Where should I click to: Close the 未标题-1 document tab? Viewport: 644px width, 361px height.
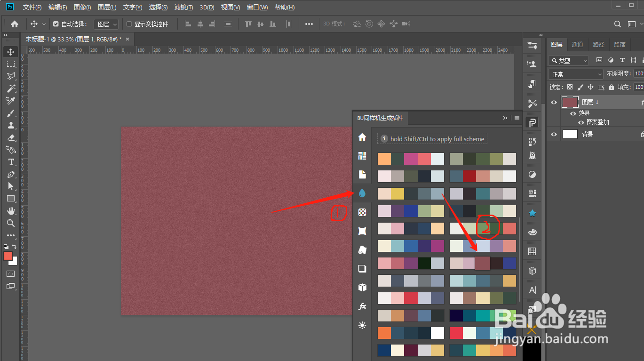tap(127, 39)
